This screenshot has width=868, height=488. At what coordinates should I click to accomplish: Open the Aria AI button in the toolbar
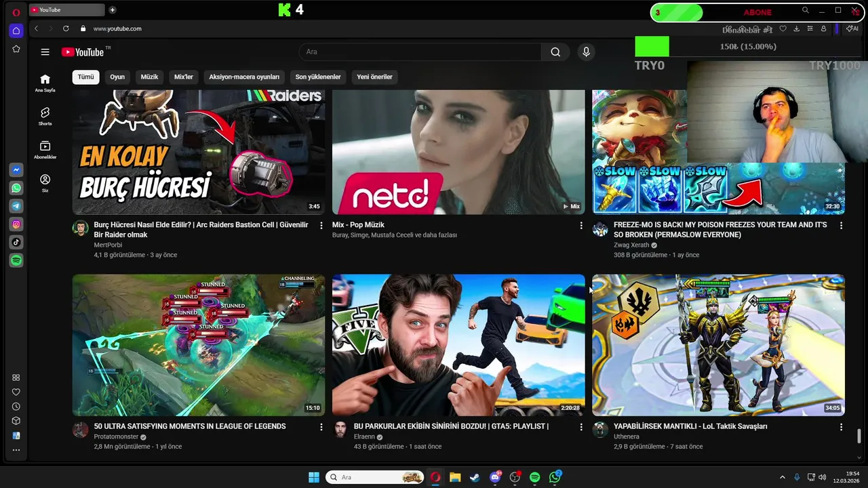pos(852,28)
